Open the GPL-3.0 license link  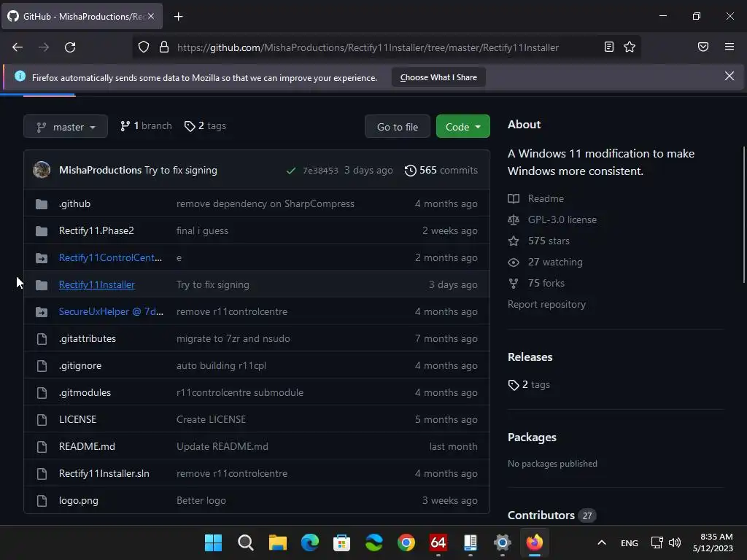pyautogui.click(x=562, y=219)
